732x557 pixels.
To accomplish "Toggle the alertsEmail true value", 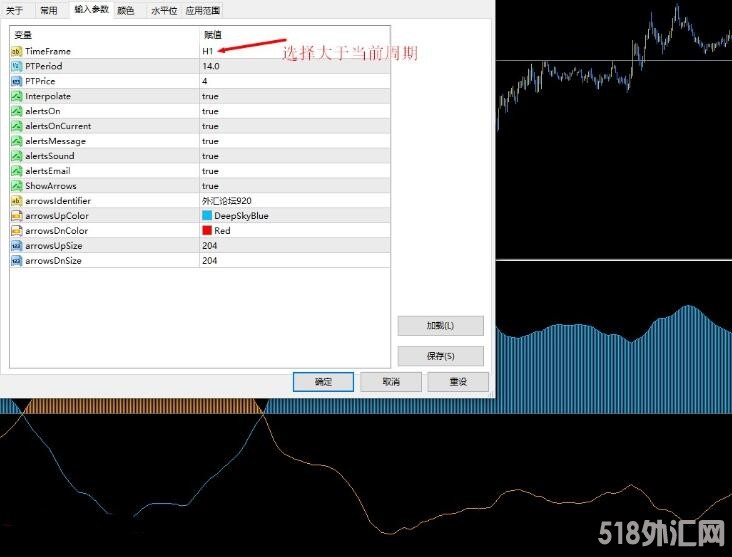I will pyautogui.click(x=210, y=171).
